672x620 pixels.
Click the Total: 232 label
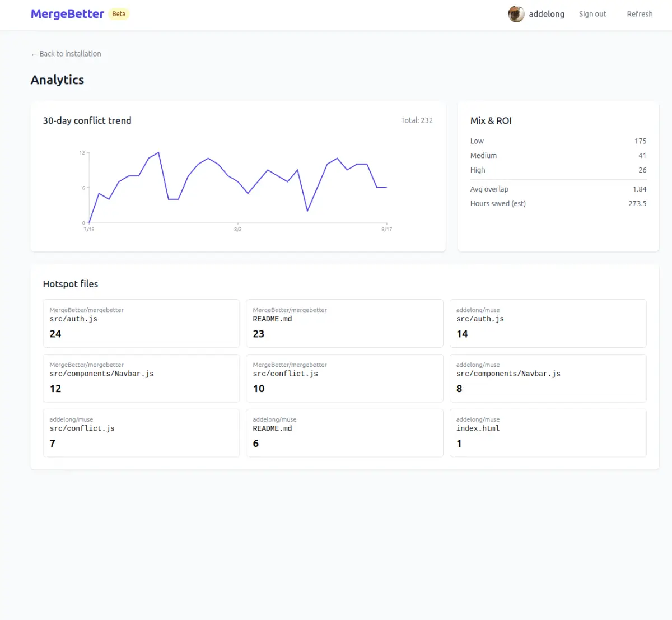pos(417,120)
